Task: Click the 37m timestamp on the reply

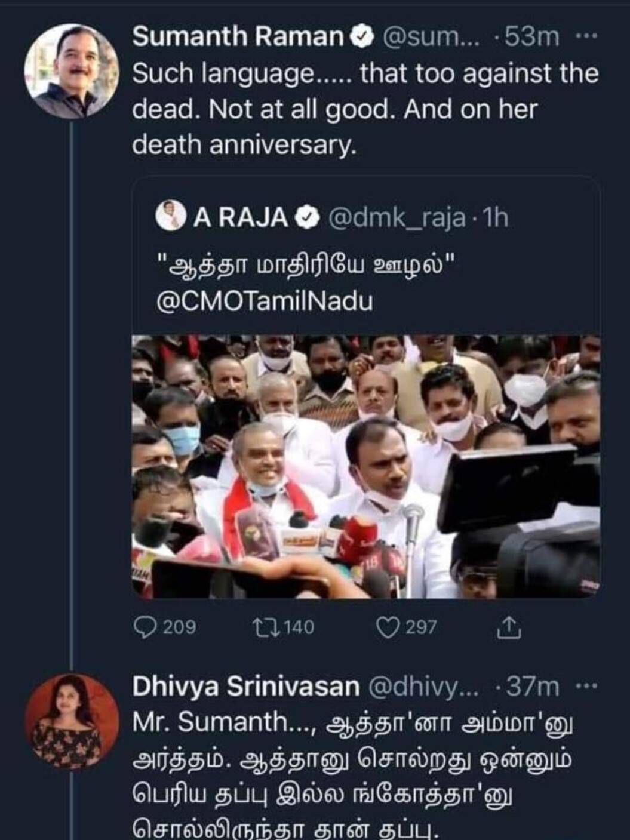Action: click(x=532, y=687)
